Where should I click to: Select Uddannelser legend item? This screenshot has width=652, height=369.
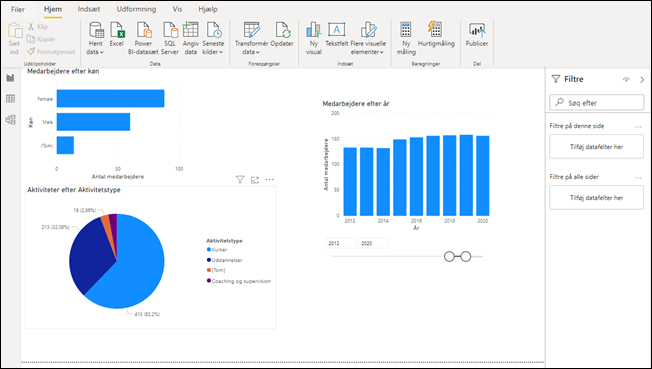tap(224, 260)
